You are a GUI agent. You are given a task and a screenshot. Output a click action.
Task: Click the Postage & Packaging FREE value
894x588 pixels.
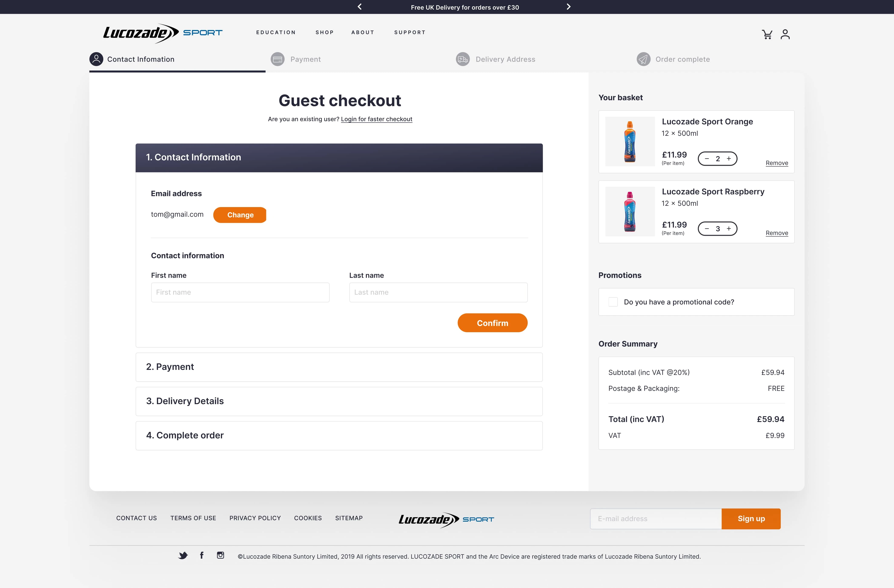(776, 388)
